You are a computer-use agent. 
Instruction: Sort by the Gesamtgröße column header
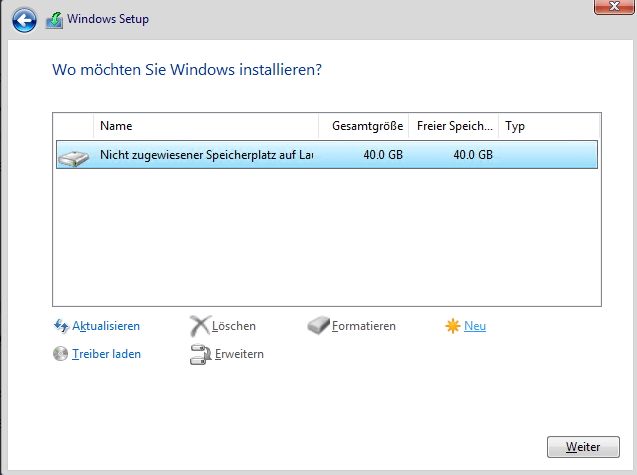364,126
